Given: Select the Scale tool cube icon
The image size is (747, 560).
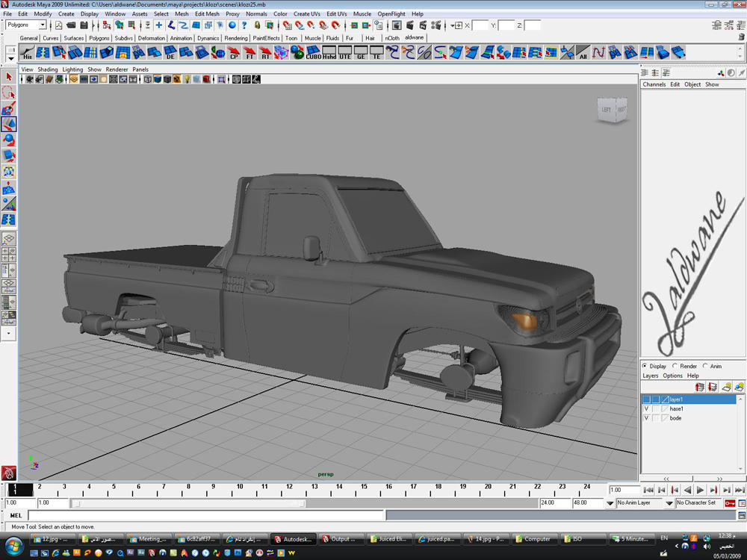Looking at the screenshot, I should click(8, 156).
